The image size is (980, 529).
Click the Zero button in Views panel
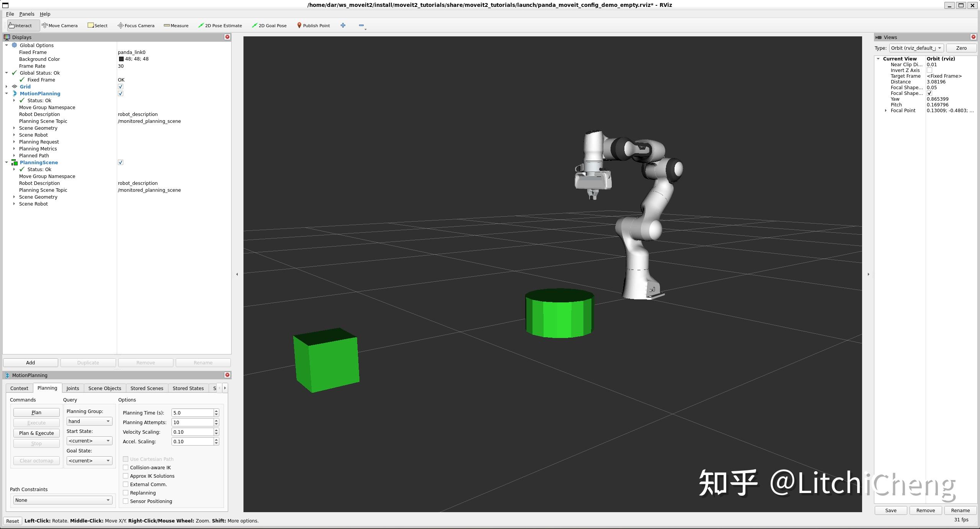pos(961,48)
